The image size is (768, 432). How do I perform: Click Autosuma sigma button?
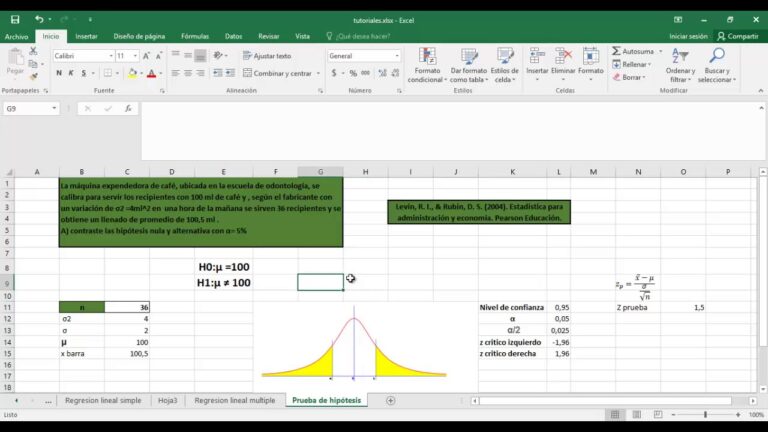[633, 51]
